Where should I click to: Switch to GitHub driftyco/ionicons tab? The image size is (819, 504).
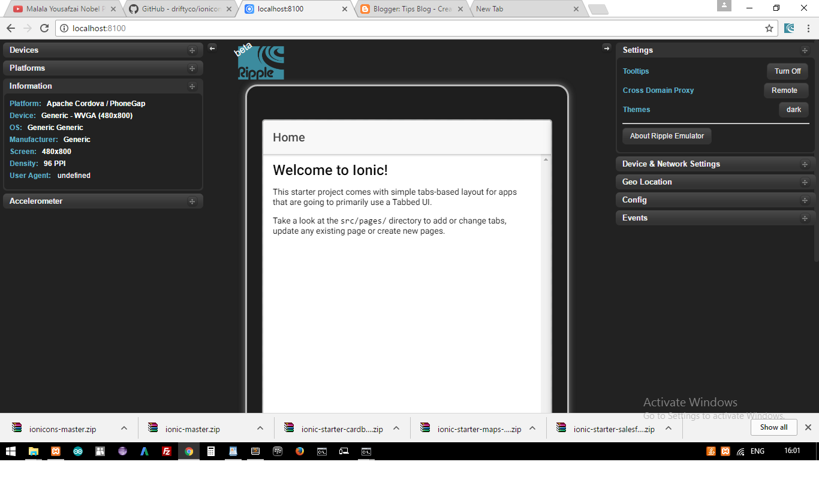coord(181,9)
